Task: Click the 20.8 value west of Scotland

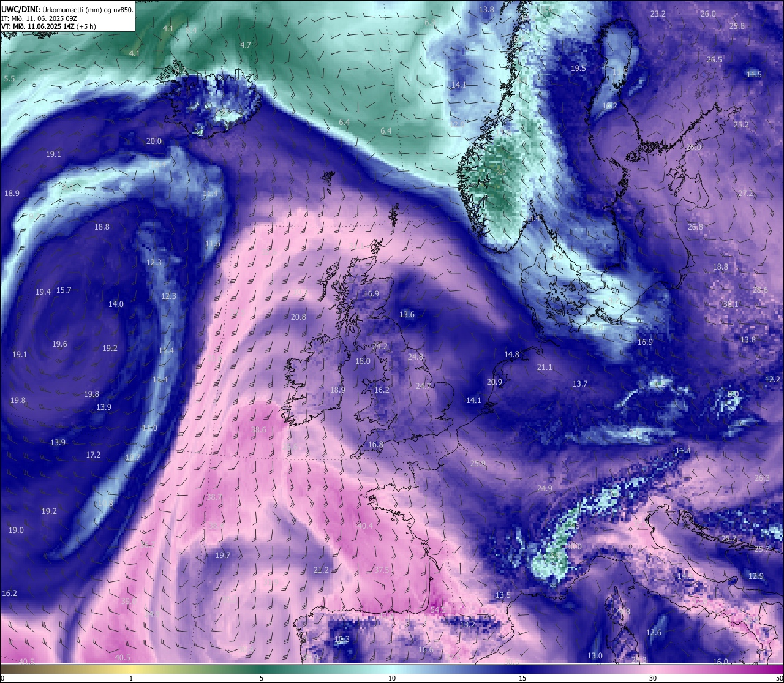Action: [298, 317]
